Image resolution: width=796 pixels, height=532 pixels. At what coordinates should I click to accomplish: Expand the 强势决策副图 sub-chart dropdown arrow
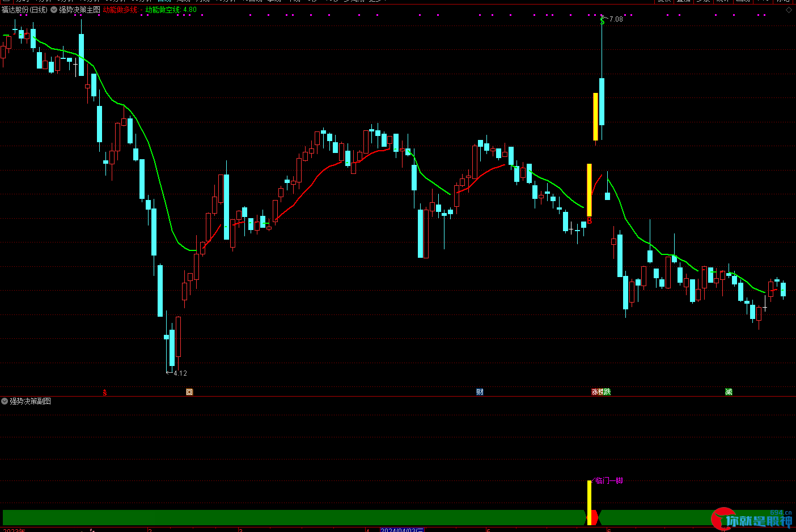click(5, 401)
